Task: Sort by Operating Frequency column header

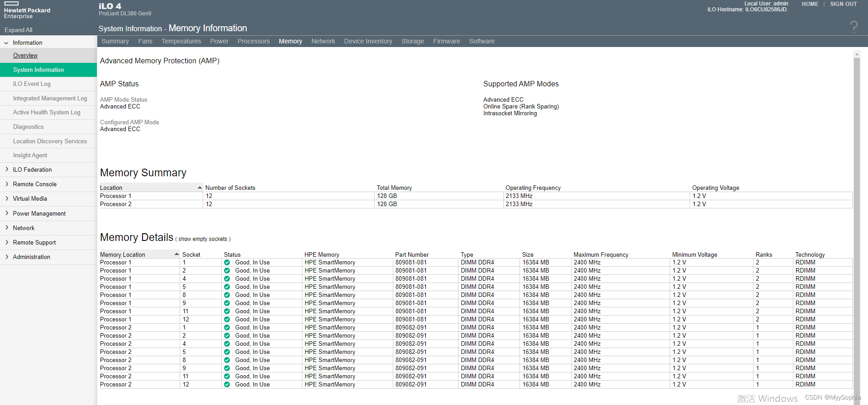Action: coord(533,188)
